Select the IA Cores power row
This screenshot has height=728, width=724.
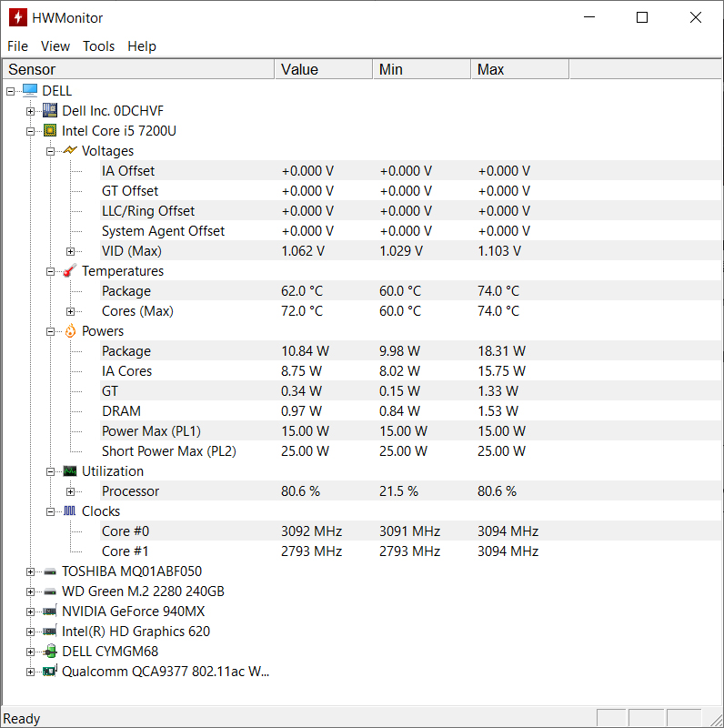pyautogui.click(x=410, y=370)
